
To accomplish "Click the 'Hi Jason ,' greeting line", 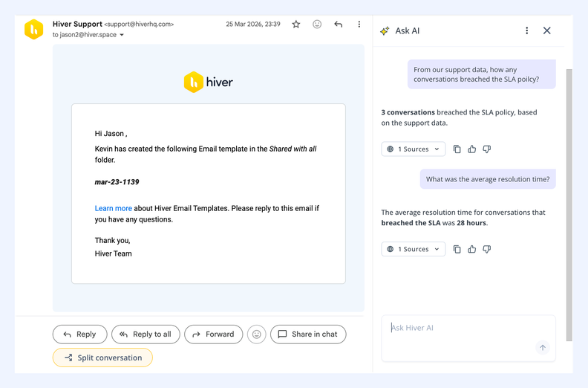I will pyautogui.click(x=111, y=134).
